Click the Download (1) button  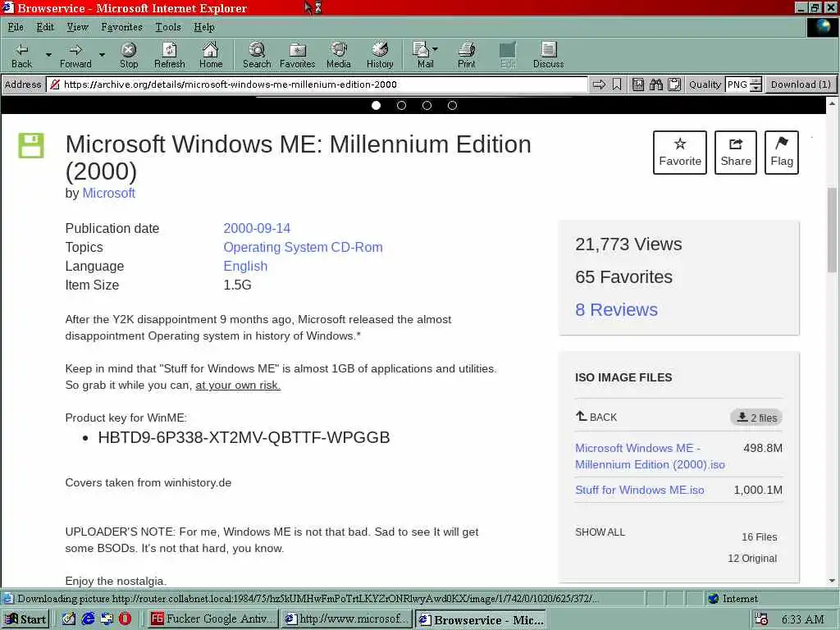click(801, 84)
